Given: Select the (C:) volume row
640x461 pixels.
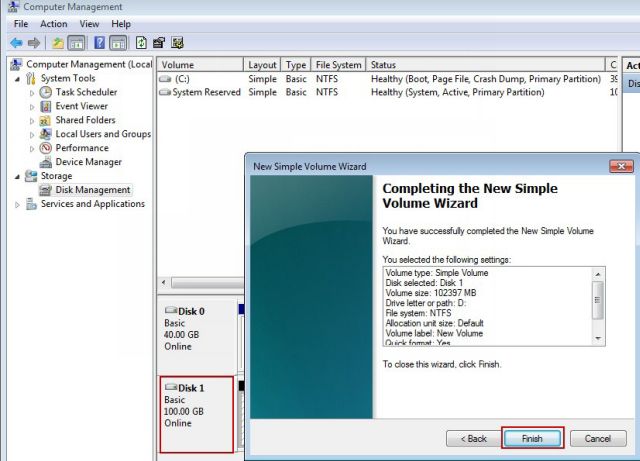Looking at the screenshot, I should (388, 79).
